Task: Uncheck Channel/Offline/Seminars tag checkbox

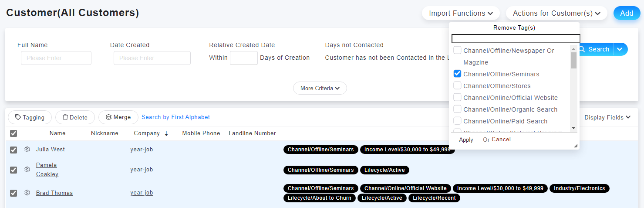Action: coord(457,74)
